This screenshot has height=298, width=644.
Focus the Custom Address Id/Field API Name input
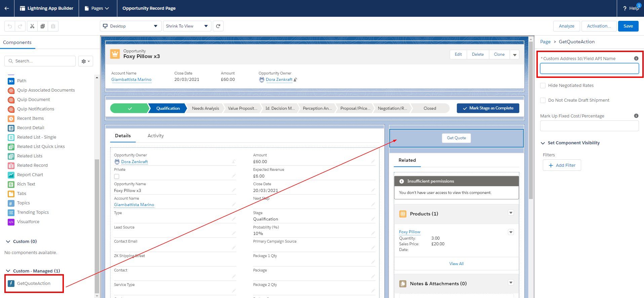[x=589, y=69]
